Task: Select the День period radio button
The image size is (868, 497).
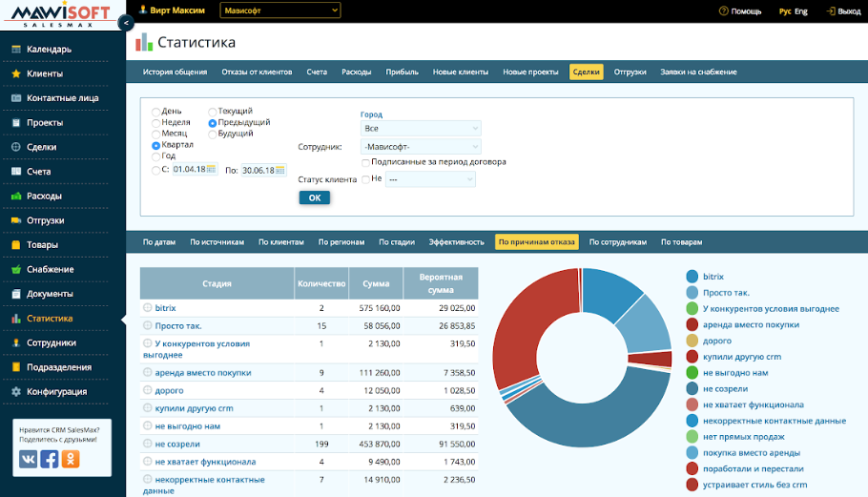Action: 156,112
